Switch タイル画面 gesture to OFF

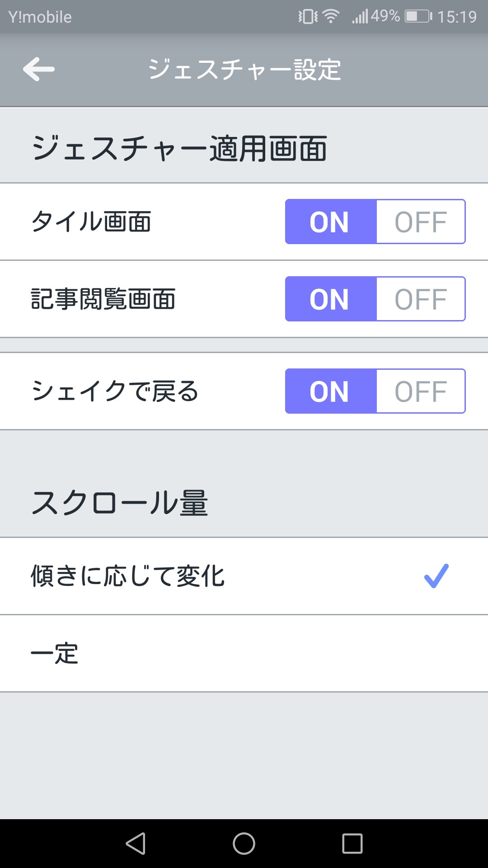pos(421,222)
